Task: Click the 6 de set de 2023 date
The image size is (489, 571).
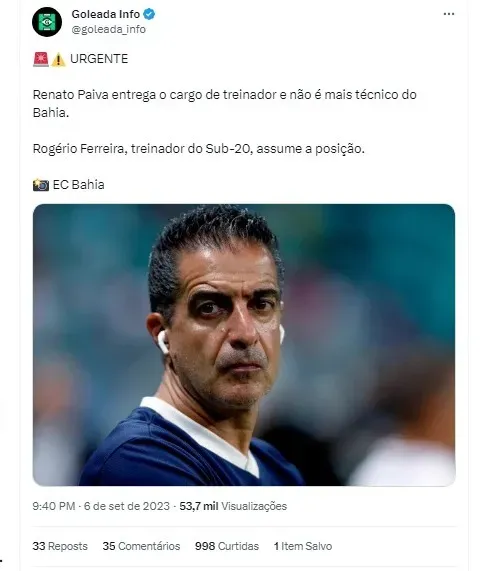Action: 127,506
